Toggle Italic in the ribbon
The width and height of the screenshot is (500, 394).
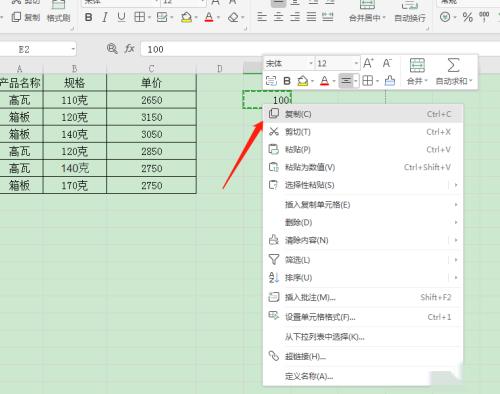[105, 17]
